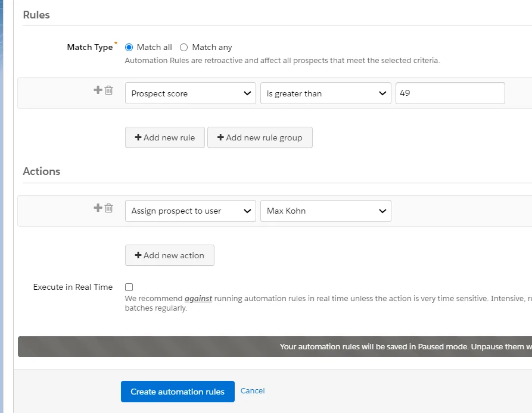Click the Paused mode notification banner
This screenshot has width=532, height=413.
(x=357, y=346)
